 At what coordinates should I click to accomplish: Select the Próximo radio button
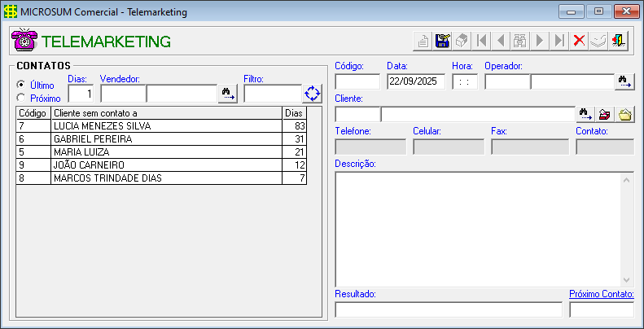[21, 98]
